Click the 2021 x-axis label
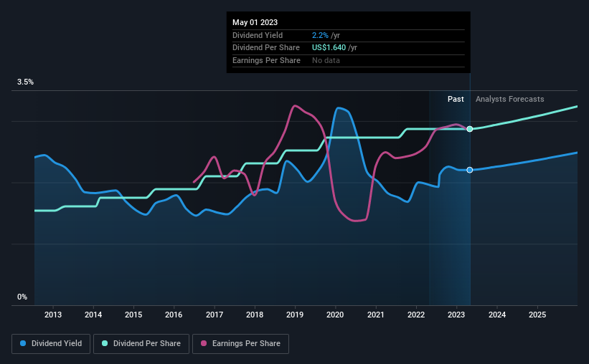This screenshot has height=364, width=589. [376, 315]
